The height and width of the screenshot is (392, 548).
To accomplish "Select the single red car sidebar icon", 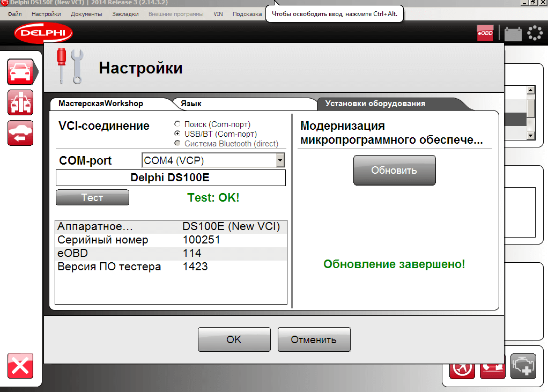I will (20, 72).
